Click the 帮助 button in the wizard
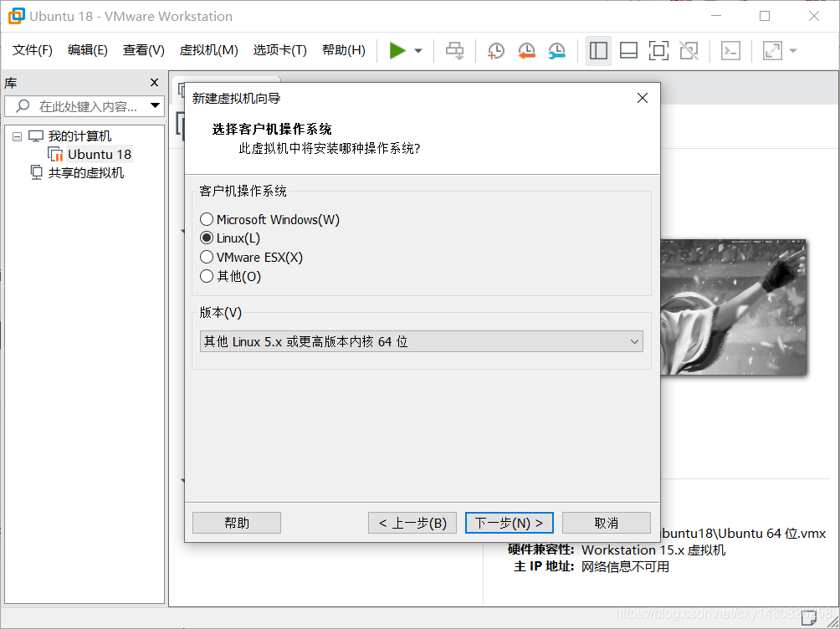Screen dimensions: 840x629 (236, 523)
